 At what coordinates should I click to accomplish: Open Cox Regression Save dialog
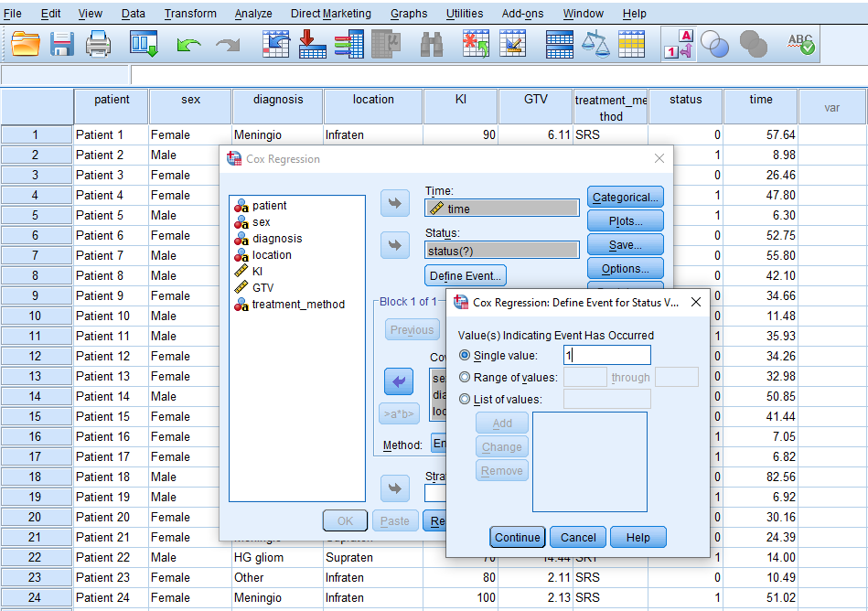click(x=625, y=244)
